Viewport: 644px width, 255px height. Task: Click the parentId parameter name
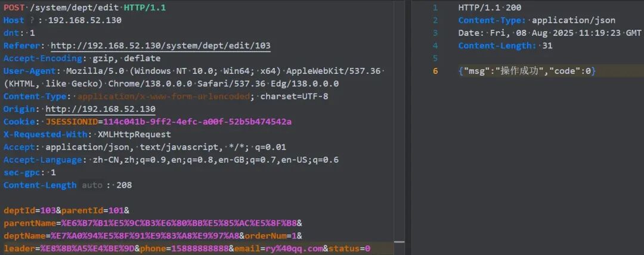(82, 211)
